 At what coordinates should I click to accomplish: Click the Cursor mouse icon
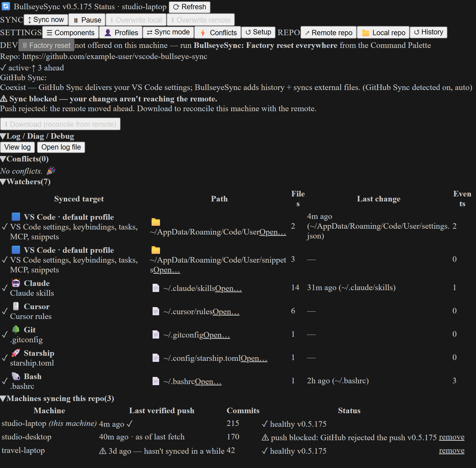click(x=16, y=306)
